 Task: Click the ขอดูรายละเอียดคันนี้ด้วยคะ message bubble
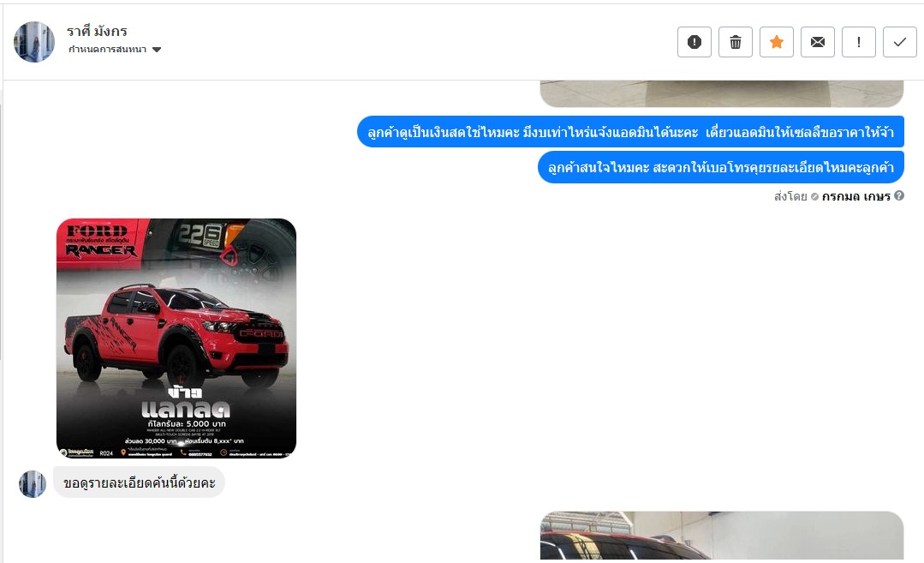[x=139, y=482]
